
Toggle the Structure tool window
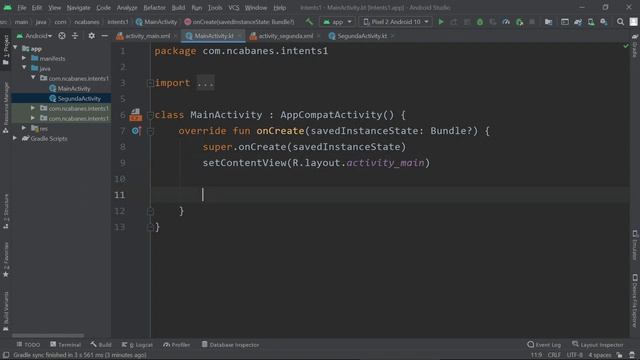pos(6,211)
